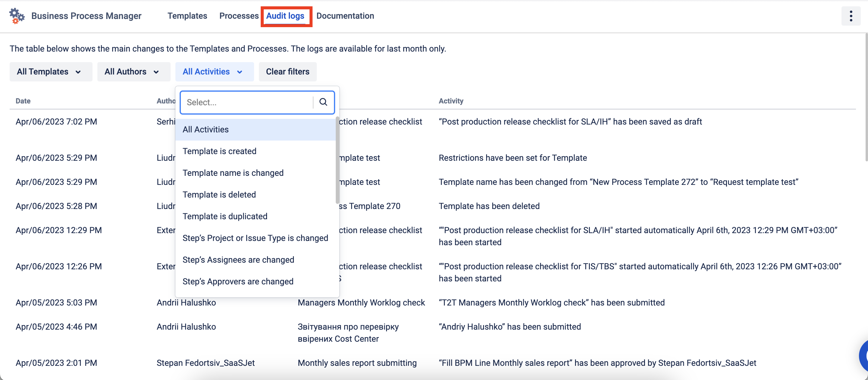Image resolution: width=868 pixels, height=380 pixels.
Task: Click the chevron on All Authors filter
Action: [156, 72]
